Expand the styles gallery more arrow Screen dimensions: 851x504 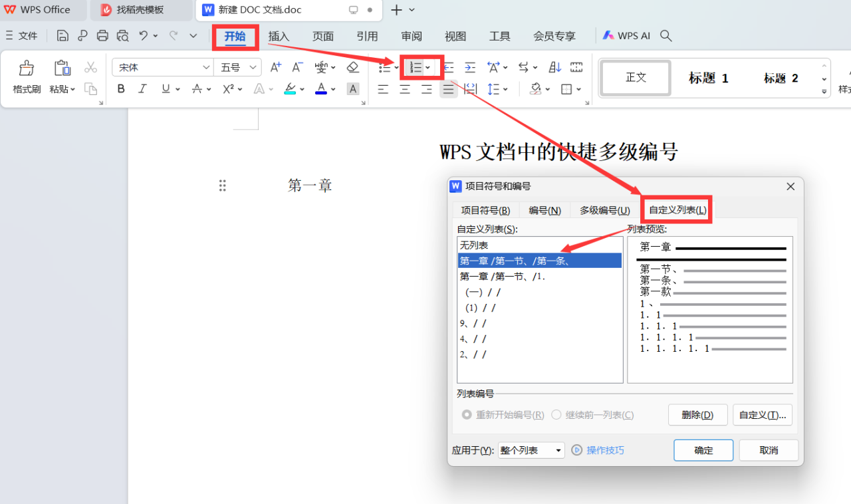[824, 90]
